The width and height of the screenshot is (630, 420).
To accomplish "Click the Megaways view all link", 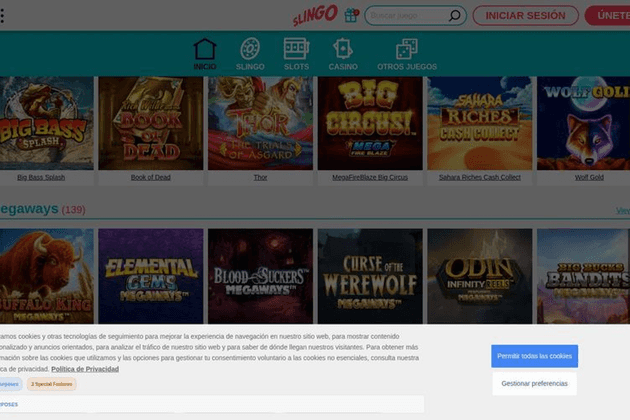I will pos(623,210).
